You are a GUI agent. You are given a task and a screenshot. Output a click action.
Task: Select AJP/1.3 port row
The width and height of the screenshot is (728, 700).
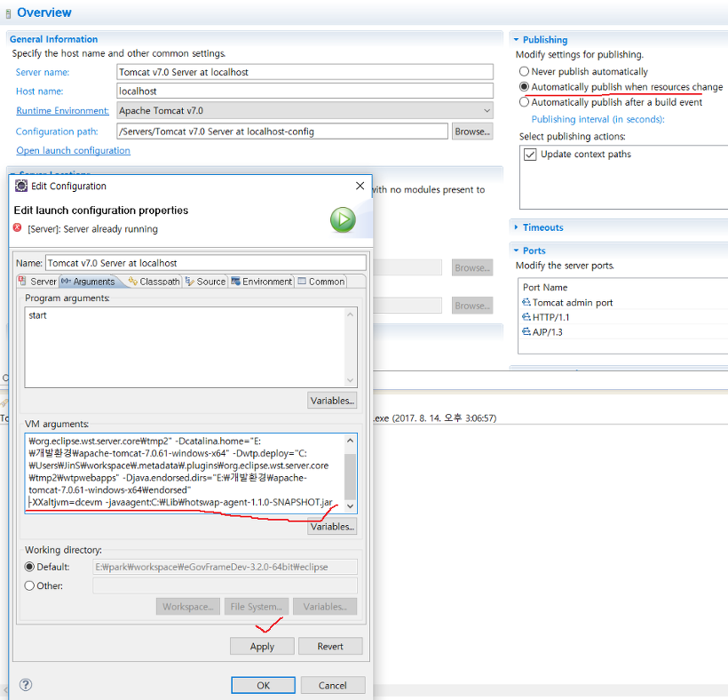pyautogui.click(x=622, y=331)
